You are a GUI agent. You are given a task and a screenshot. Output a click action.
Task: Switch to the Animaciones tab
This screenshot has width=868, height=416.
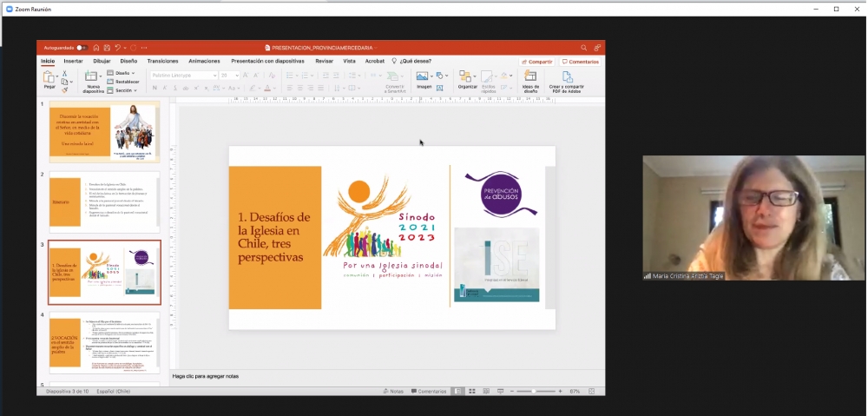(204, 62)
